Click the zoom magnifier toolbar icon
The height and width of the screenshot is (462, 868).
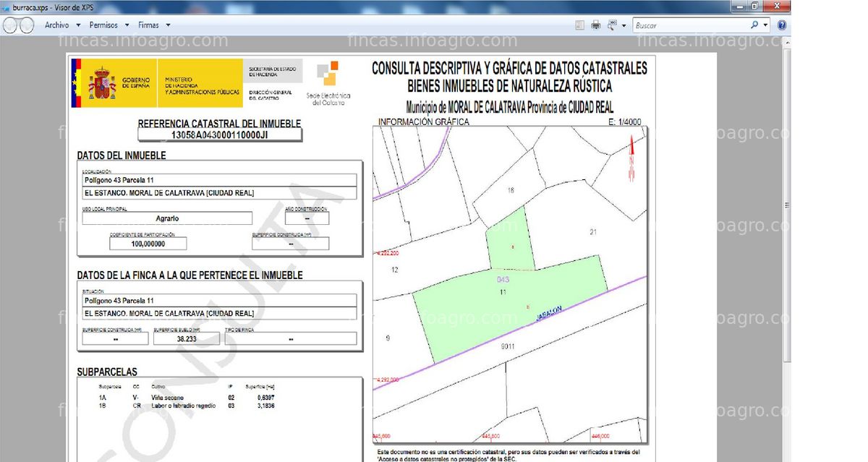pos(613,25)
